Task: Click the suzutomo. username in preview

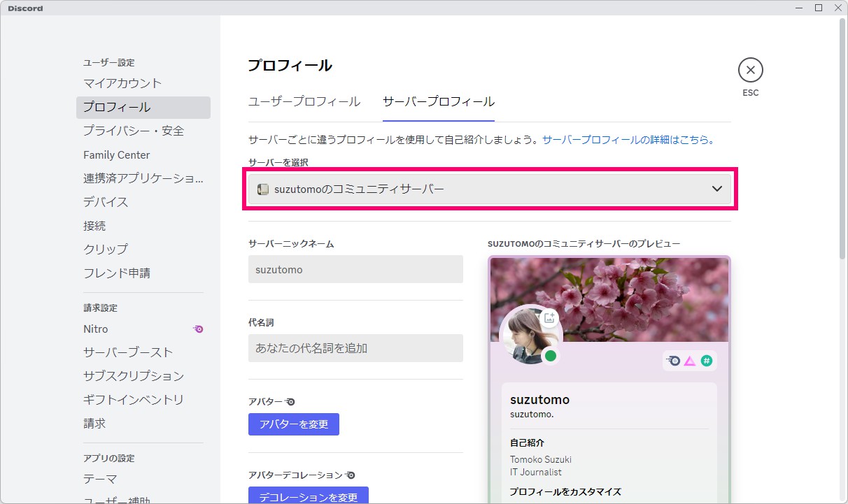Action: [532, 414]
